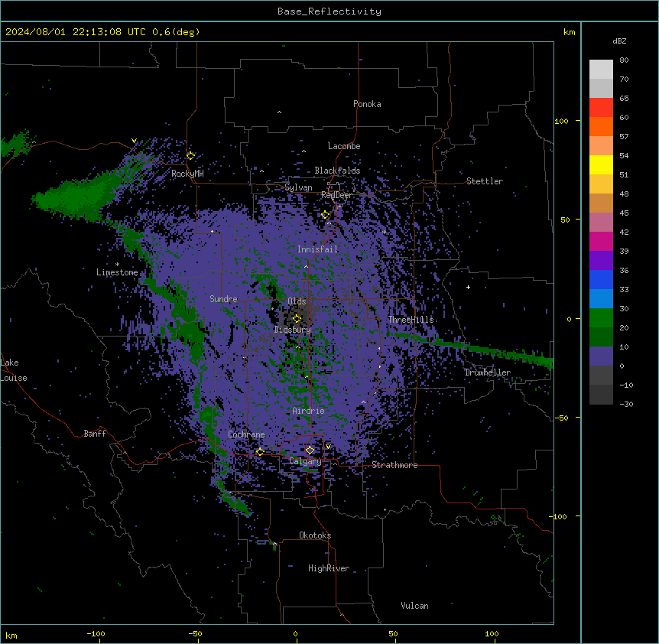Pick the red legend swatch between 65 and 60
Image resolution: width=659 pixels, height=644 pixels.
(x=601, y=108)
